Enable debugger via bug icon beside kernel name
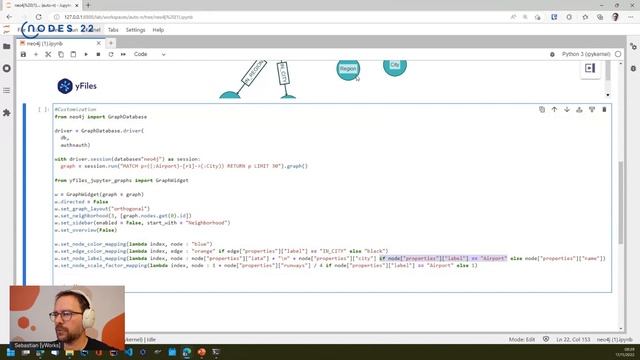The width and height of the screenshot is (640, 360). point(552,54)
